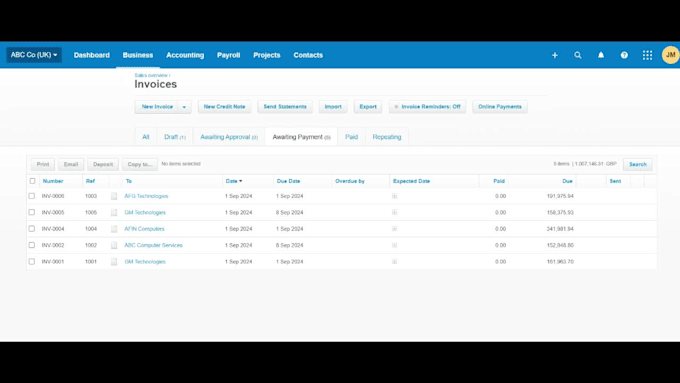Click the Deposit button
The width and height of the screenshot is (680, 383).
pyautogui.click(x=103, y=164)
